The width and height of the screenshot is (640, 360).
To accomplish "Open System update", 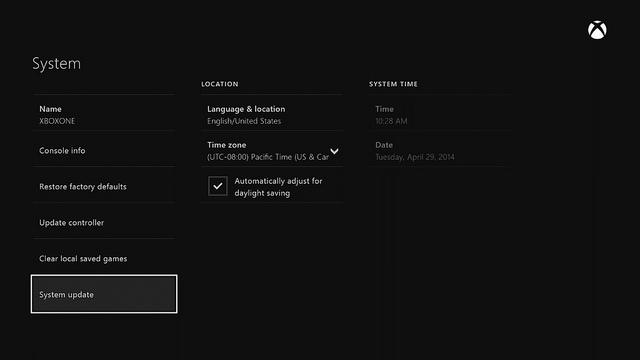I will point(104,294).
